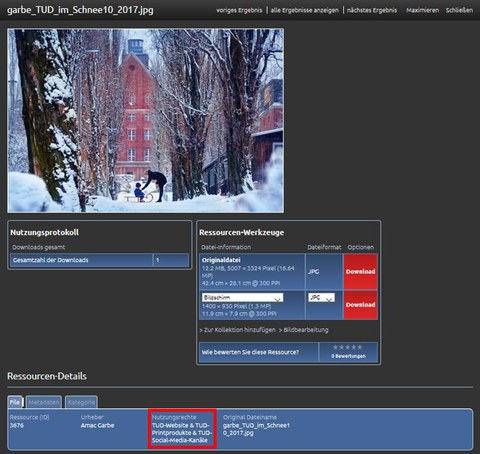Click the Ressourcen-Werkzeuge heading
The width and height of the screenshot is (480, 454).
tap(242, 232)
